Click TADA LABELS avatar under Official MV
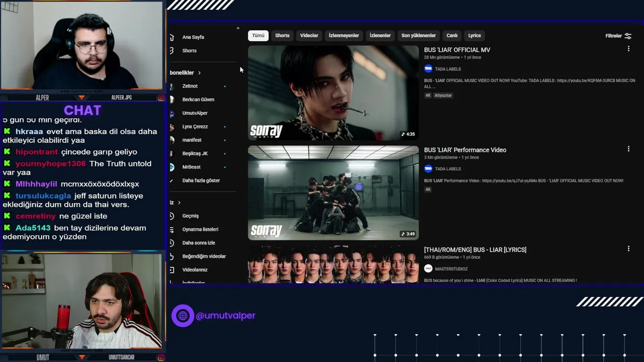 tap(428, 69)
